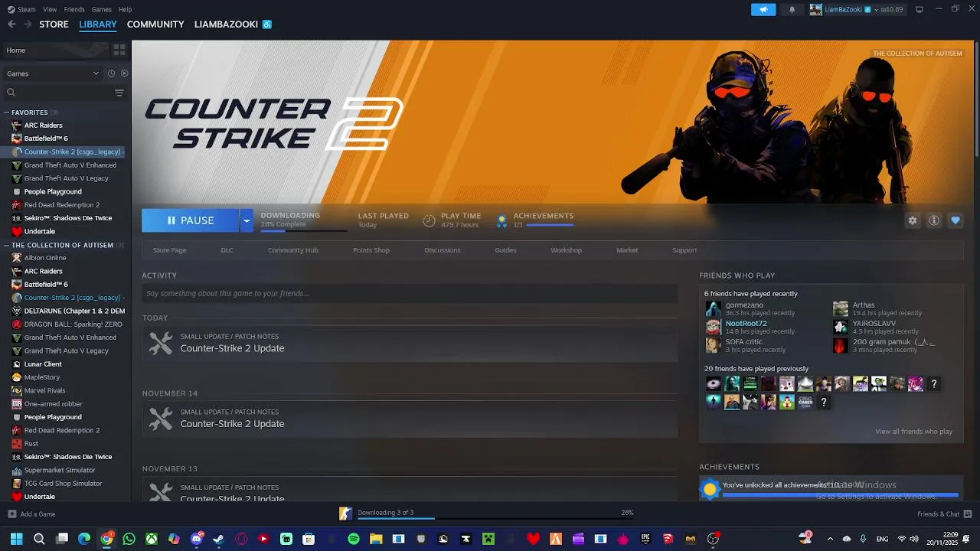Open the dropdown arrow beside Pause button
The image size is (980, 551).
tap(247, 220)
